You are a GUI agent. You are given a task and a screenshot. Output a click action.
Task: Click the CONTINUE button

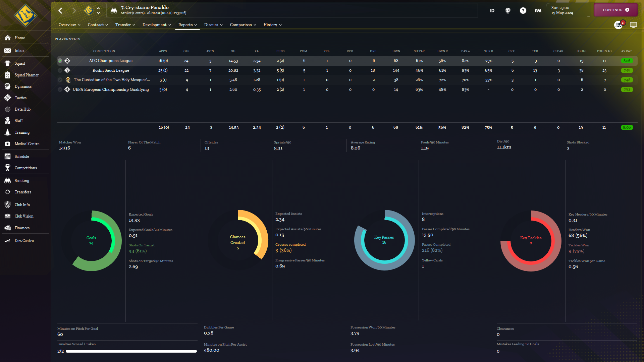615,10
